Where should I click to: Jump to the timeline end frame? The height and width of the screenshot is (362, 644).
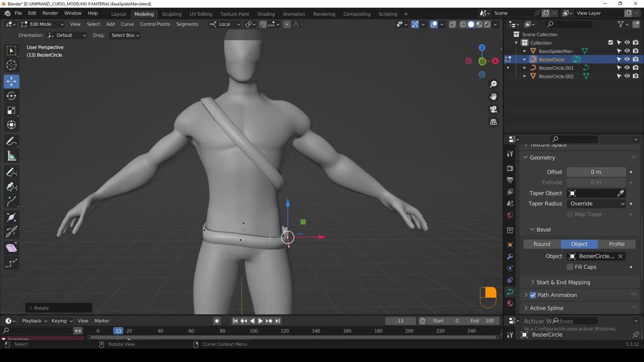click(278, 321)
